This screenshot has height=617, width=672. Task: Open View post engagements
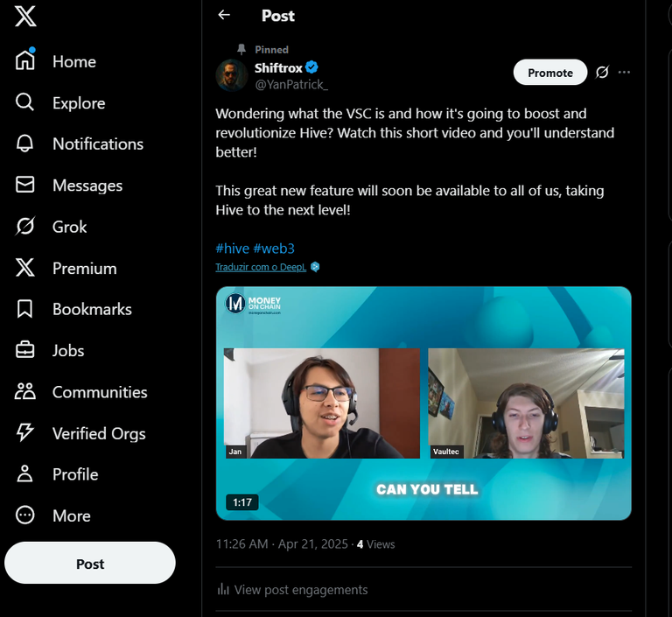click(292, 590)
